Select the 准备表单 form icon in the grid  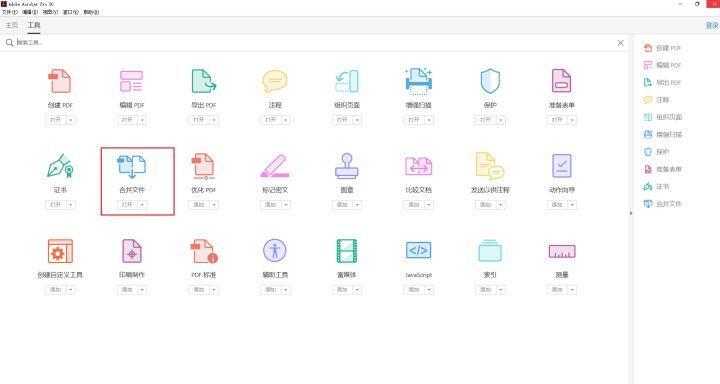[x=562, y=81]
